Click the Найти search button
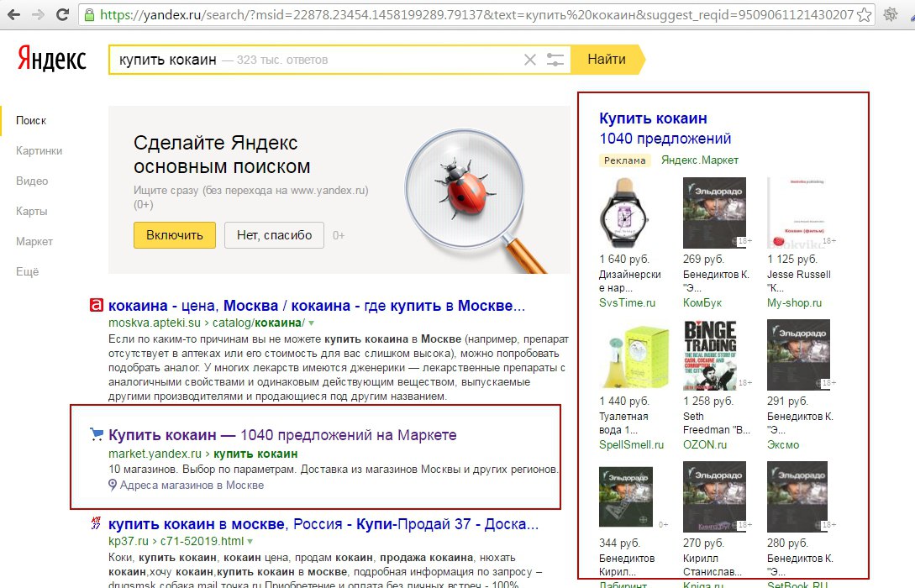The height and width of the screenshot is (588, 915). click(x=607, y=60)
